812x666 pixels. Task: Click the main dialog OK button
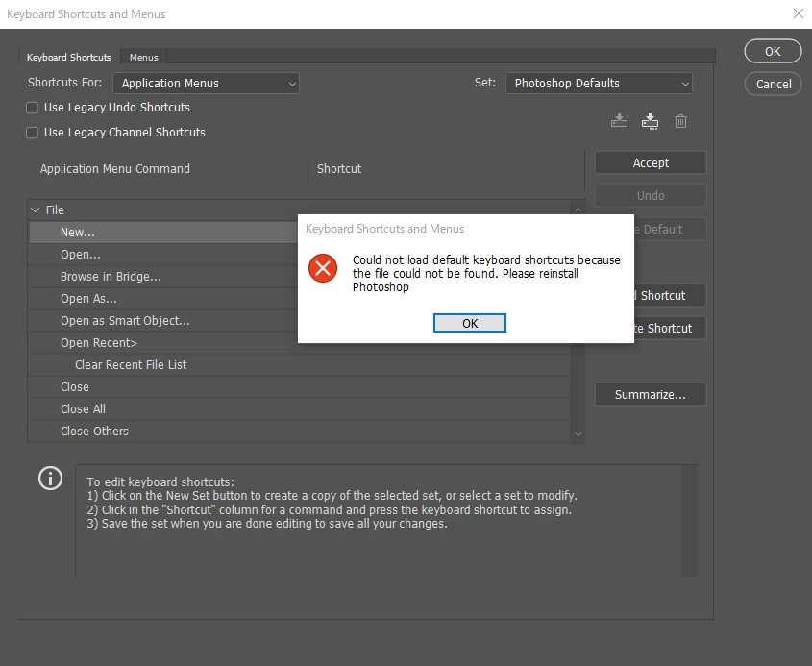[773, 51]
